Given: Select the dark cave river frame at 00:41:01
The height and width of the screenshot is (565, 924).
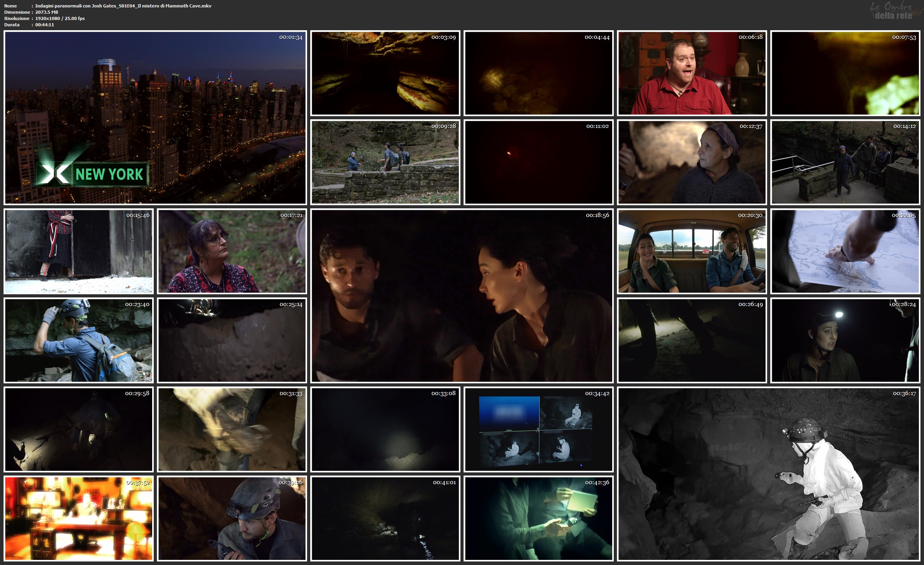Looking at the screenshot, I should 385,519.
